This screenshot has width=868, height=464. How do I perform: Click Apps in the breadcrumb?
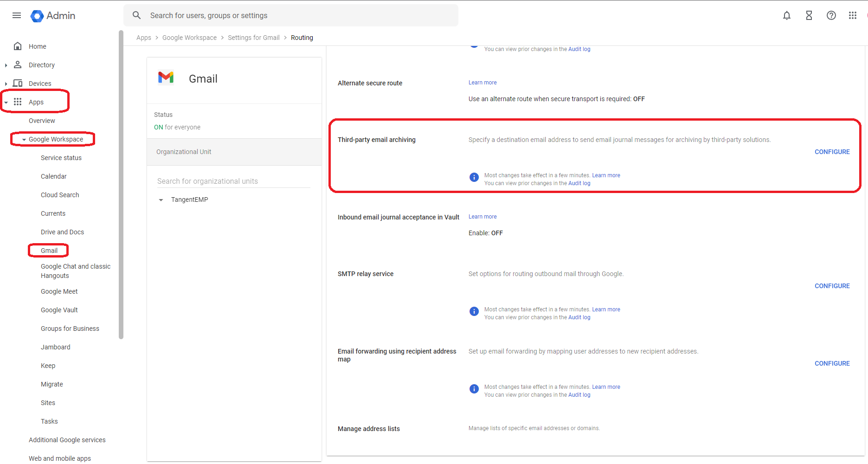click(x=144, y=38)
